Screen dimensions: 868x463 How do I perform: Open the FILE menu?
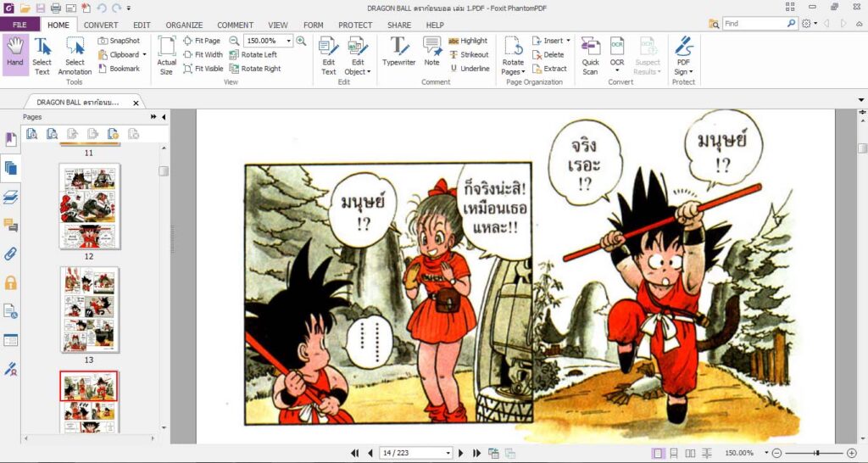pos(19,25)
